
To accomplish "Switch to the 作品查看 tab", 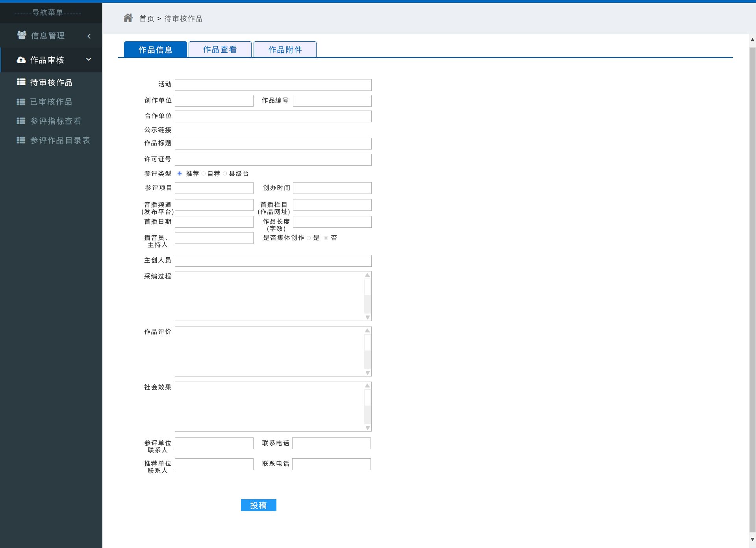I will tap(220, 50).
